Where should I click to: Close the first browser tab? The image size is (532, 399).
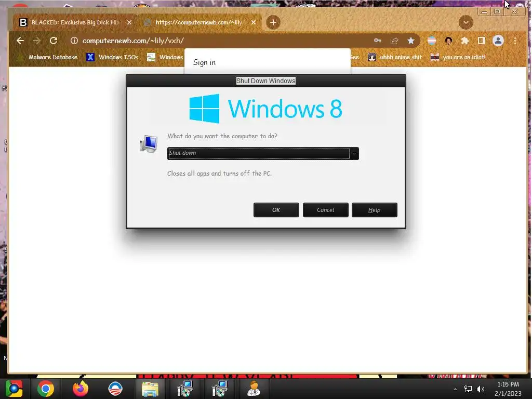click(x=129, y=22)
